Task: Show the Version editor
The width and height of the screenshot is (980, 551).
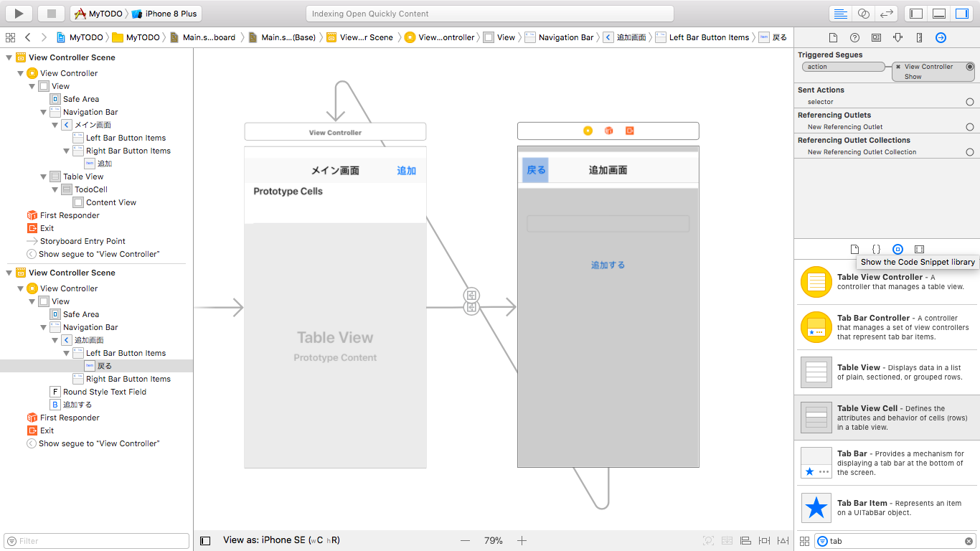Action: coord(887,13)
